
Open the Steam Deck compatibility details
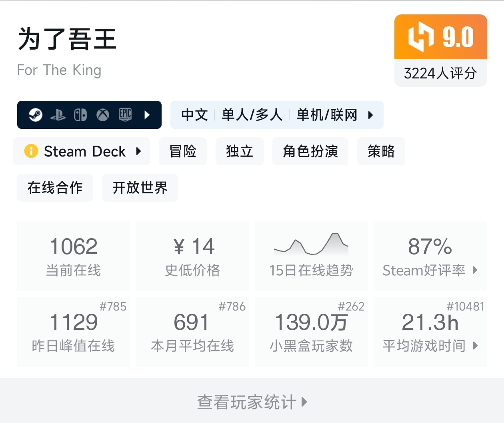coord(82,151)
